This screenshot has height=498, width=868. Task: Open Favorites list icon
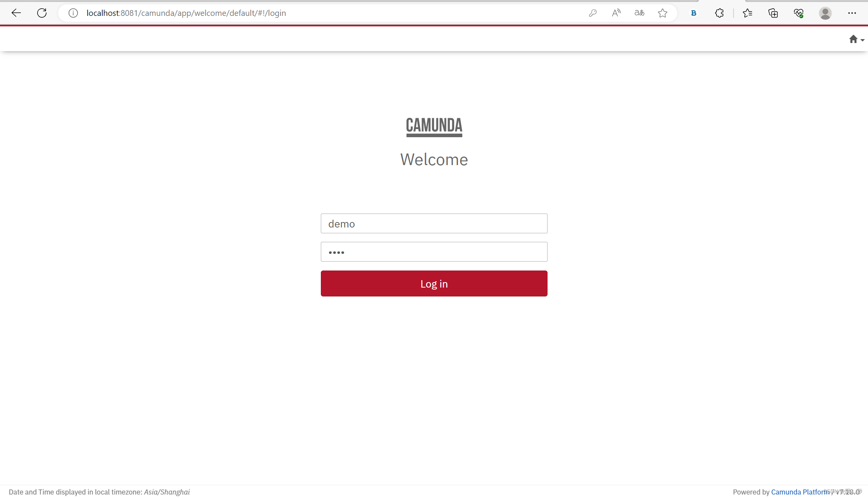[747, 13]
